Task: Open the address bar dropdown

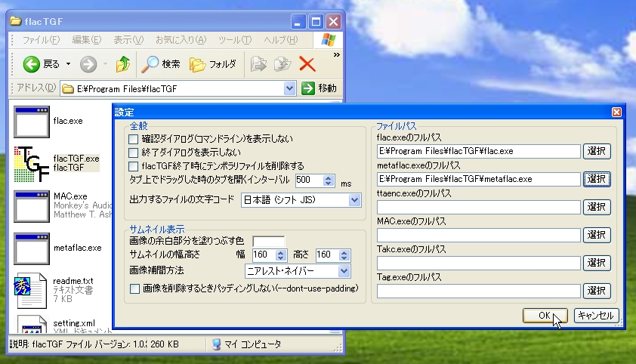Action: pyautogui.click(x=289, y=88)
